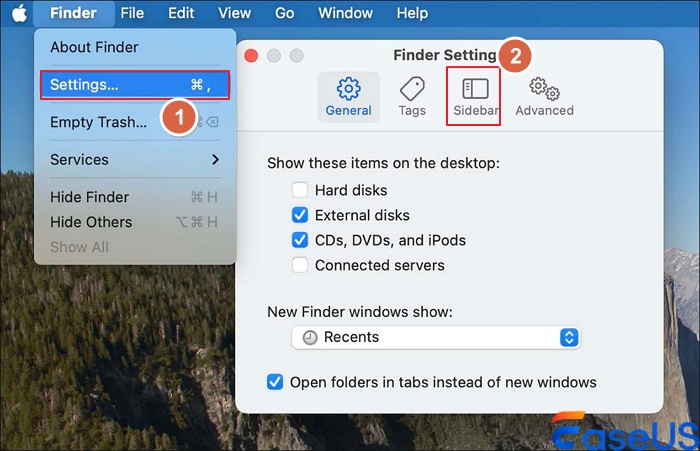
Task: Enable the Connected servers checkbox
Action: 300,265
